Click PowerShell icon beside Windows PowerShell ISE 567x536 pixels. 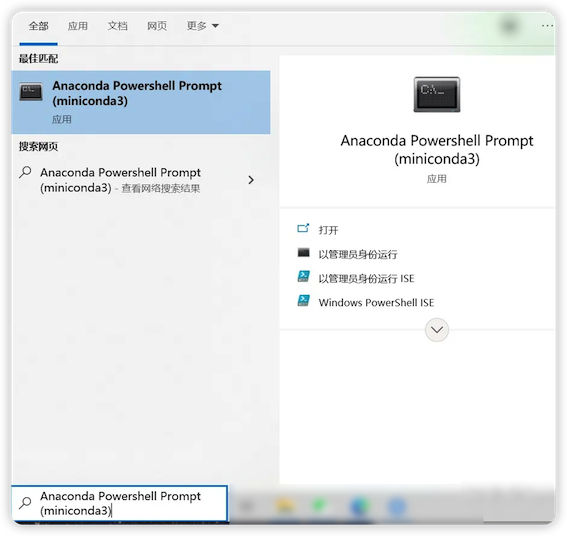303,301
